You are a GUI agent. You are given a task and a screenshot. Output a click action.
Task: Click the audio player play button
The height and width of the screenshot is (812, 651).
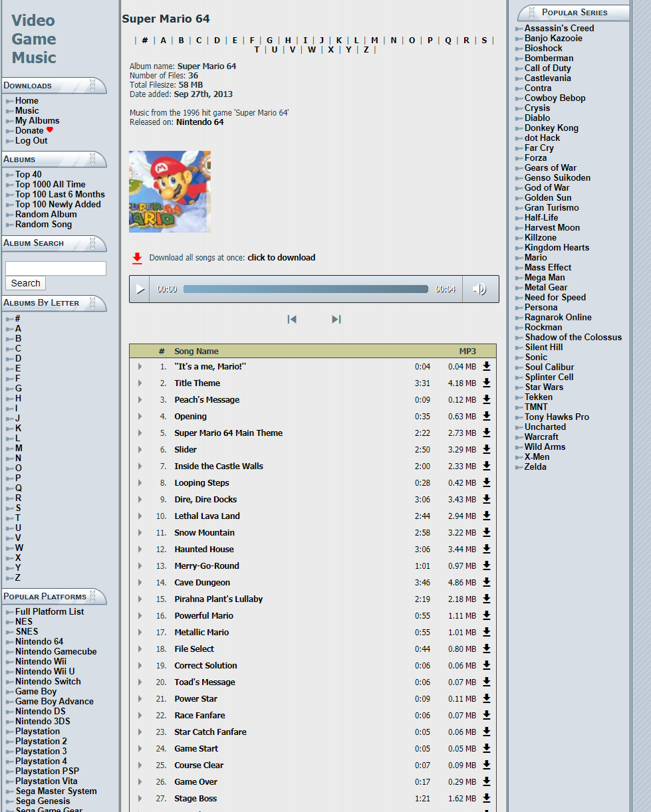click(140, 289)
